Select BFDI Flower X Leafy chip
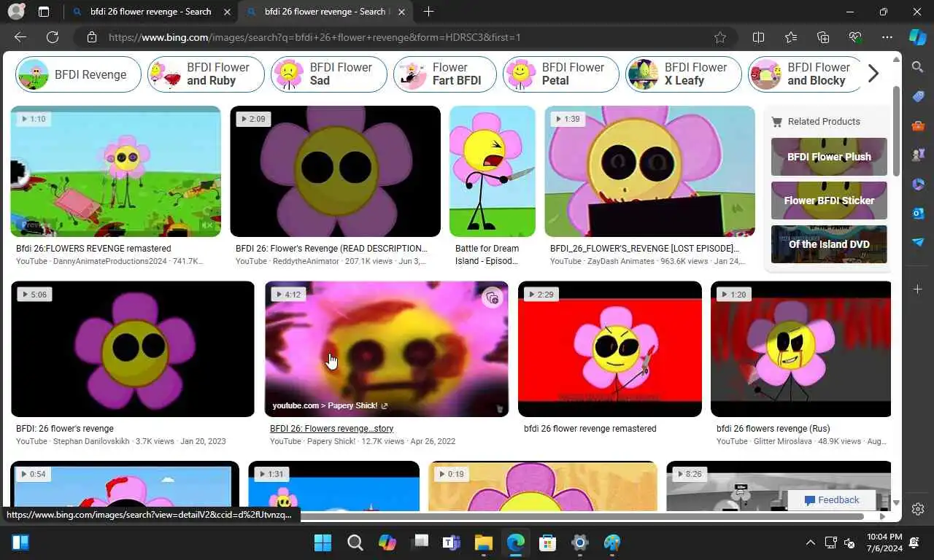Viewport: 934px width, 560px height. coord(684,74)
